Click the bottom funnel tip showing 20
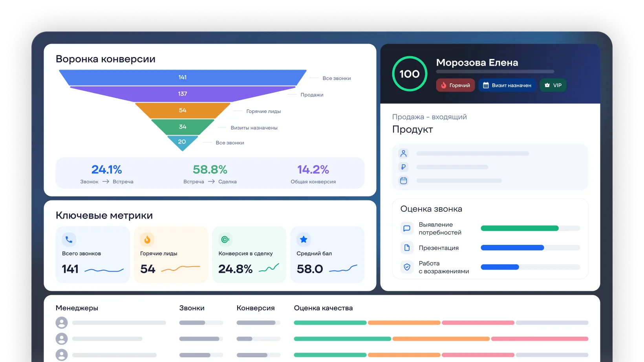The height and width of the screenshot is (362, 644). [183, 142]
